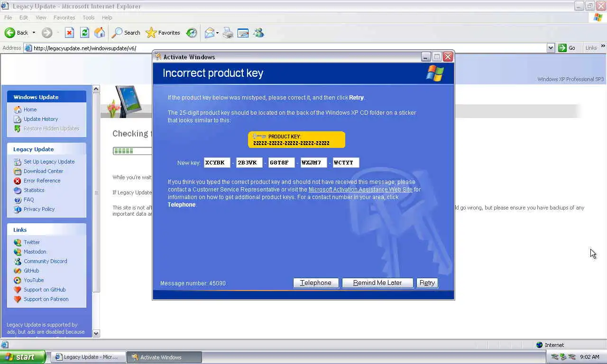
Task: Expand the address bar dropdown list
Action: [551, 48]
